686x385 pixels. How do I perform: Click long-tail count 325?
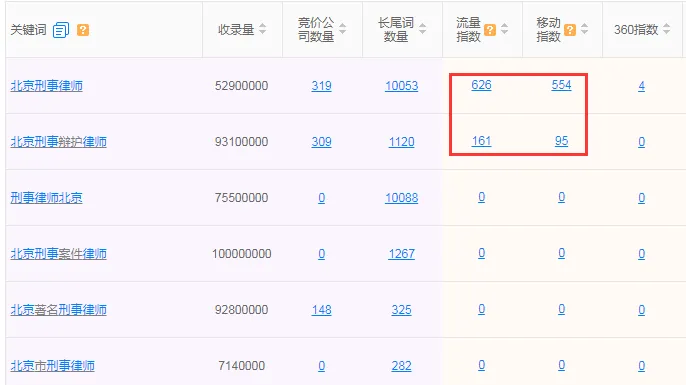(x=402, y=310)
